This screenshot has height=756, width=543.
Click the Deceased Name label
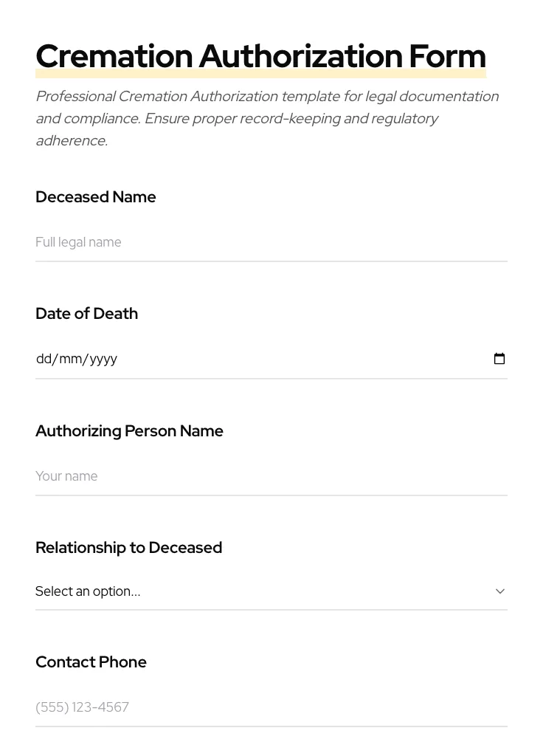[96, 197]
